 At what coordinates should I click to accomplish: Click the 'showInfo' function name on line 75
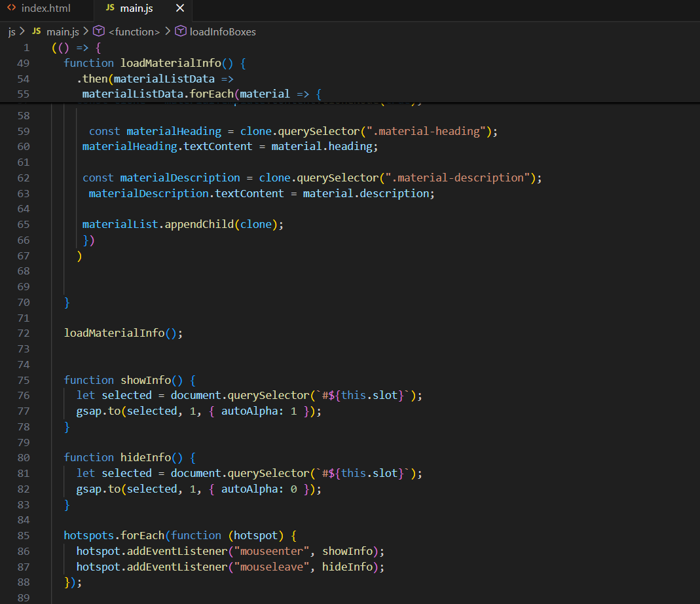[145, 380]
